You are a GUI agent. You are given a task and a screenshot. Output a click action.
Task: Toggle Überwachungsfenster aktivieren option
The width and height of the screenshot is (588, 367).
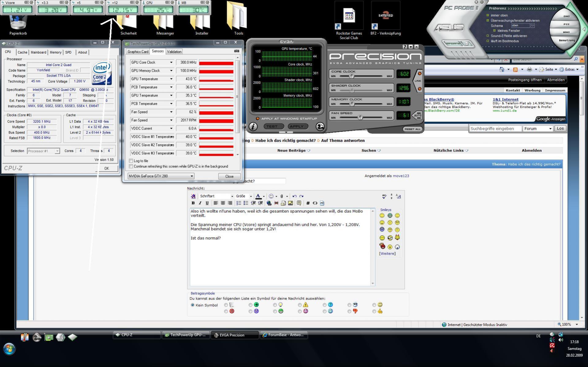[488, 21]
